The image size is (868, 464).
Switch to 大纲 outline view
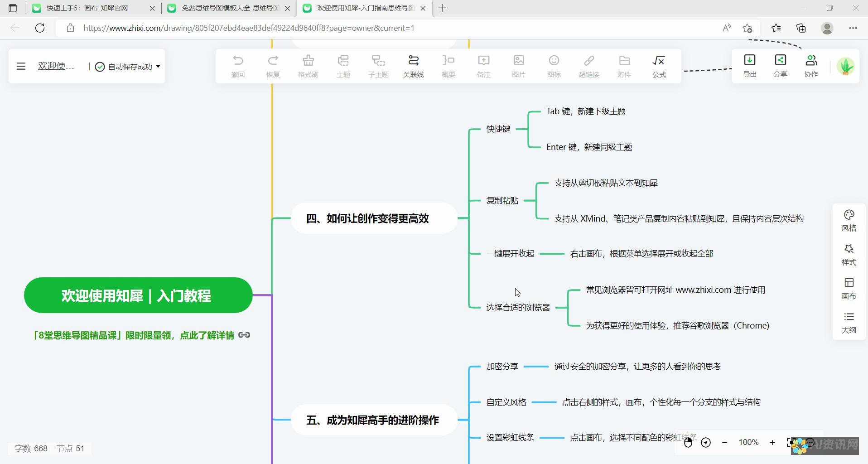pyautogui.click(x=849, y=323)
